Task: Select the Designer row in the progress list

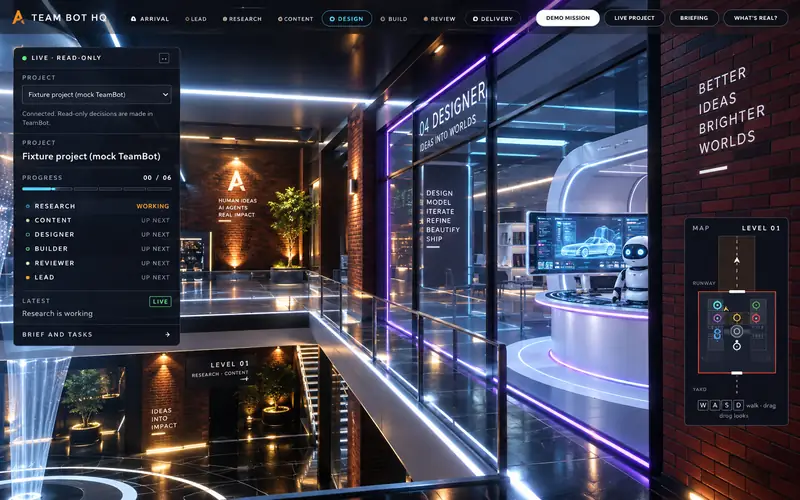Action: (97, 235)
